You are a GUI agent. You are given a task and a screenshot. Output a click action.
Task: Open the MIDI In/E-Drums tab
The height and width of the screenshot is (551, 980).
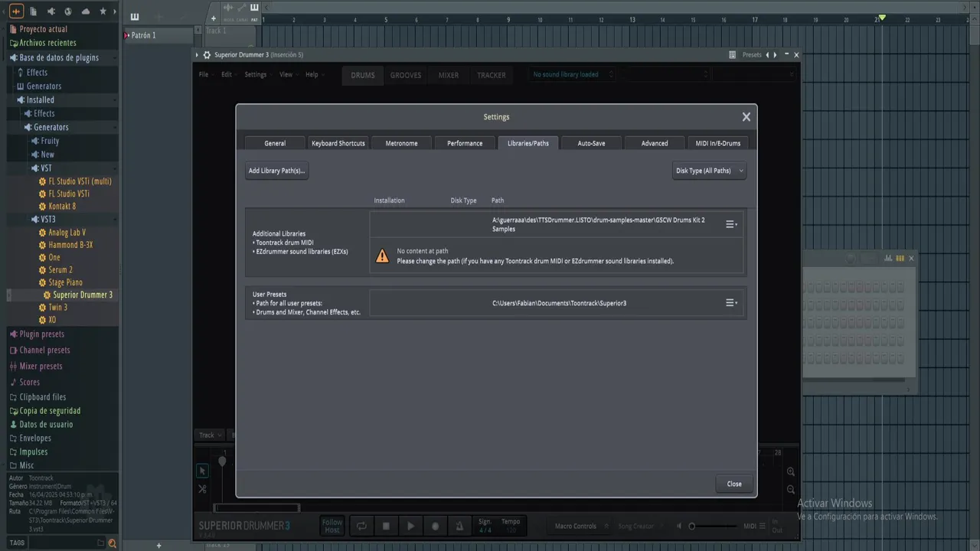(x=718, y=143)
